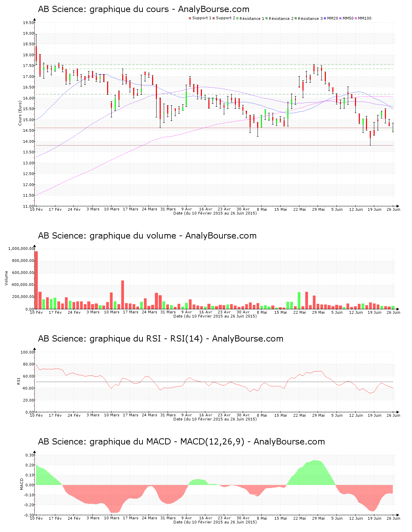Click the 'MACD' vertical axis title
This screenshot has height=532, width=412.
22,484
